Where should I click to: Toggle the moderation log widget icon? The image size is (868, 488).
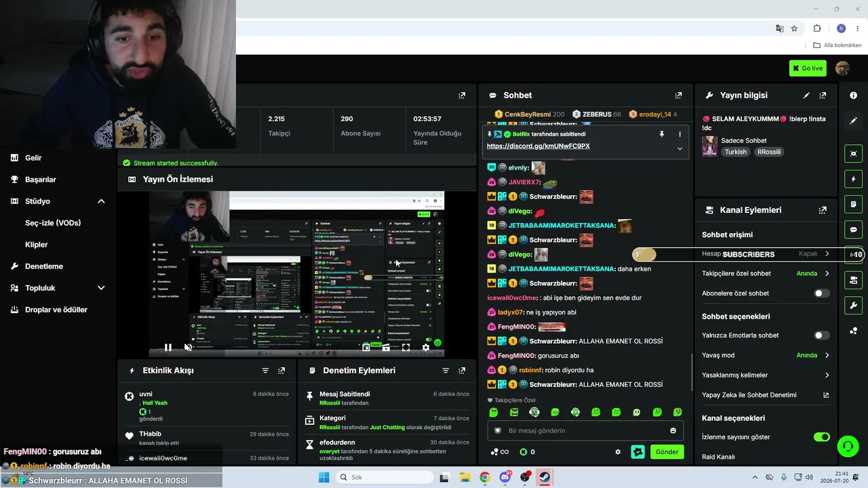[x=853, y=204]
